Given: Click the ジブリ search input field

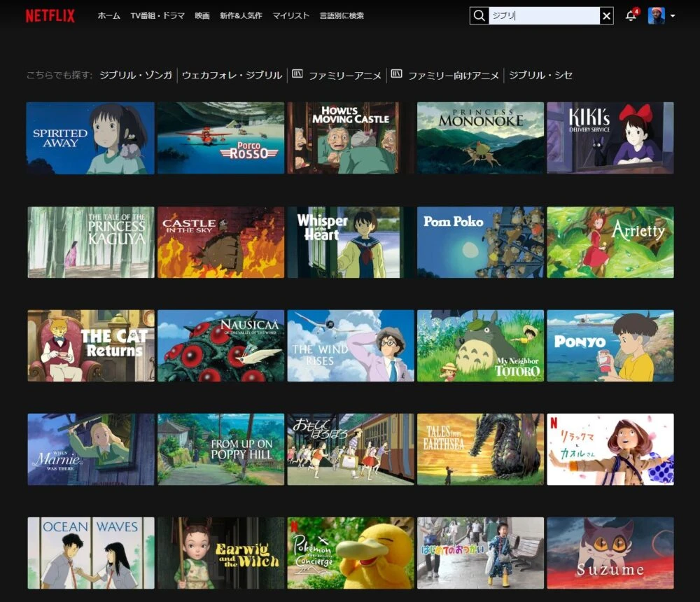Looking at the screenshot, I should [x=543, y=15].
